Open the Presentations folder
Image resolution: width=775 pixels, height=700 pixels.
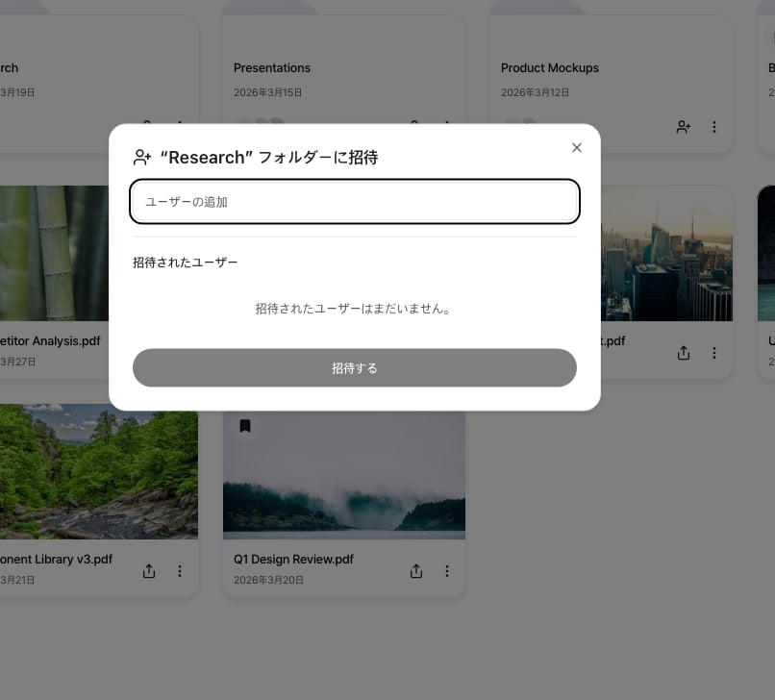pyautogui.click(x=272, y=67)
